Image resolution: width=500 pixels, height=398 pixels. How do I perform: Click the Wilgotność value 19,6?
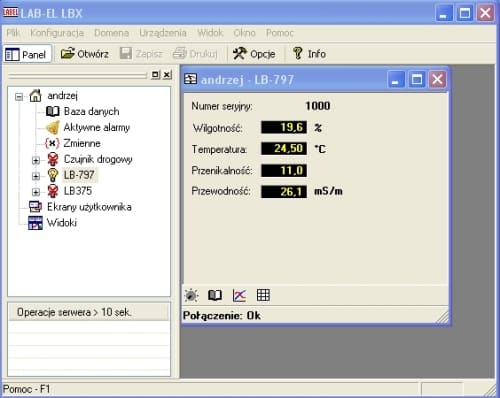[x=284, y=127]
